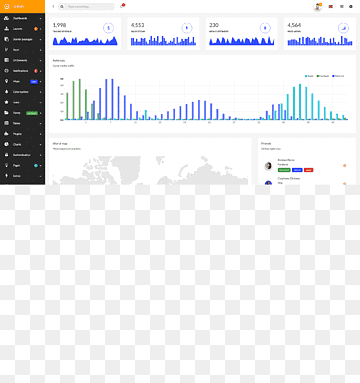Expand the Layouts menu chevron

pos(41,29)
